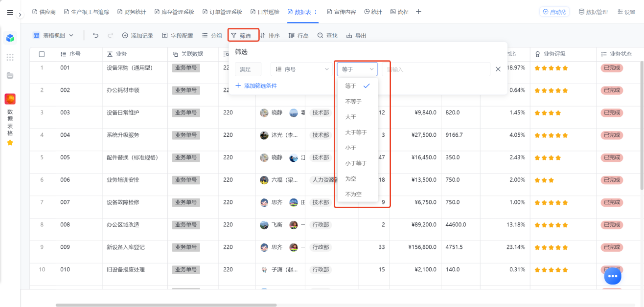Click 业务单号 button in row 008
This screenshot has width=644, height=307.
pyautogui.click(x=186, y=225)
